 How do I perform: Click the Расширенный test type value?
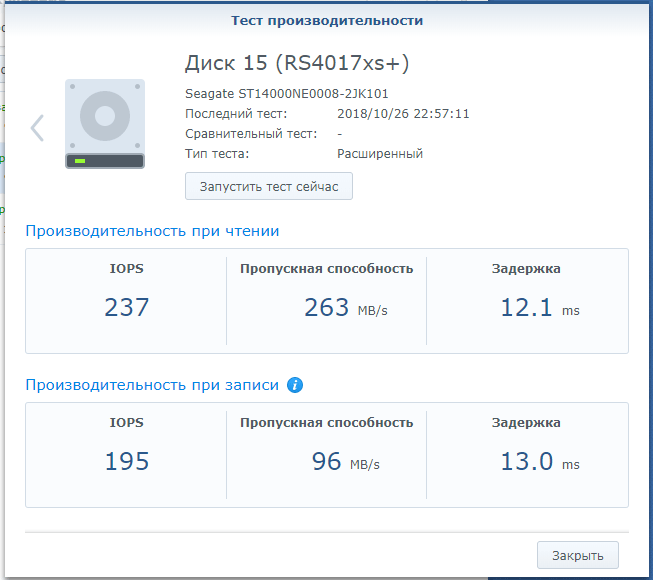(380, 154)
